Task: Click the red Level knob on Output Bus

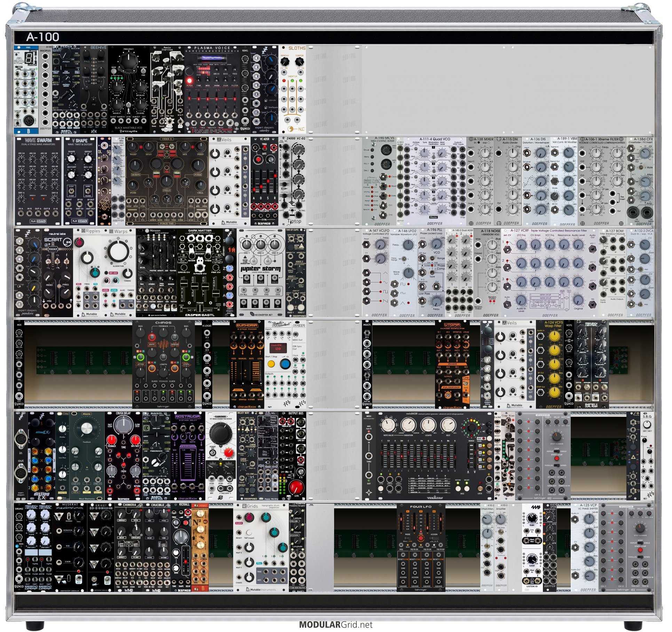Action: click(297, 487)
